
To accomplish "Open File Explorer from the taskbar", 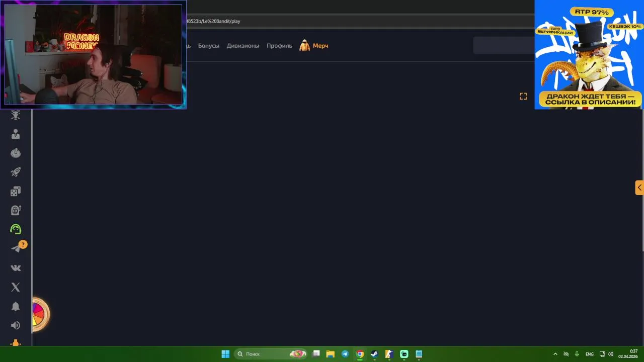I will click(331, 354).
